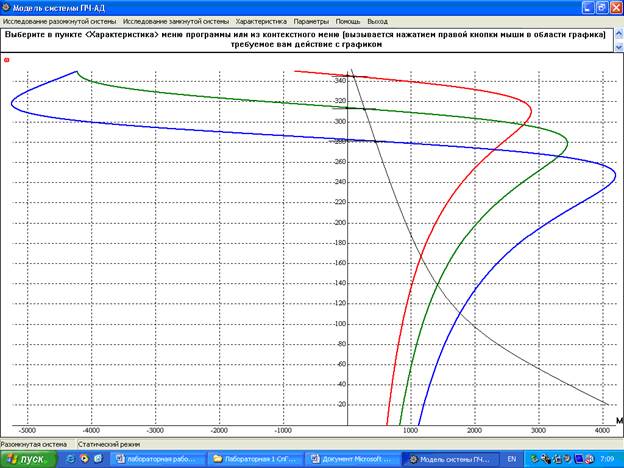
Task: Click the last system tray icon before the clock
Action: coord(590,459)
